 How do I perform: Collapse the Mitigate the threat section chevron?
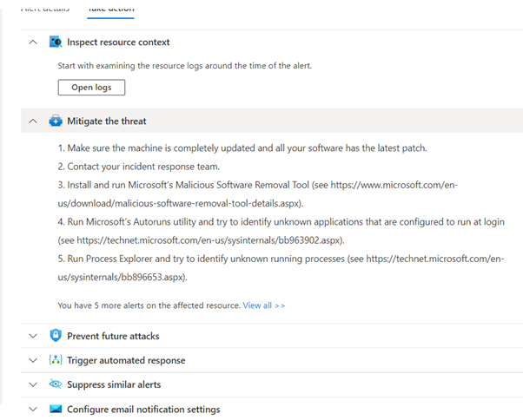click(33, 121)
